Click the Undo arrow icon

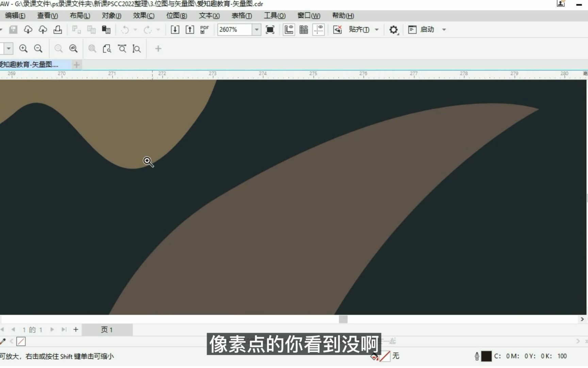click(x=125, y=30)
